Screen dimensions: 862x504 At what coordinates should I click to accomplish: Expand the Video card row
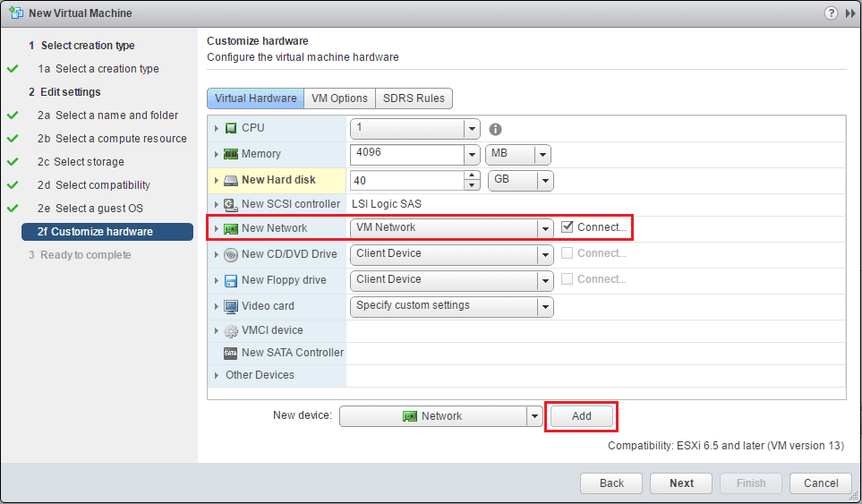217,306
